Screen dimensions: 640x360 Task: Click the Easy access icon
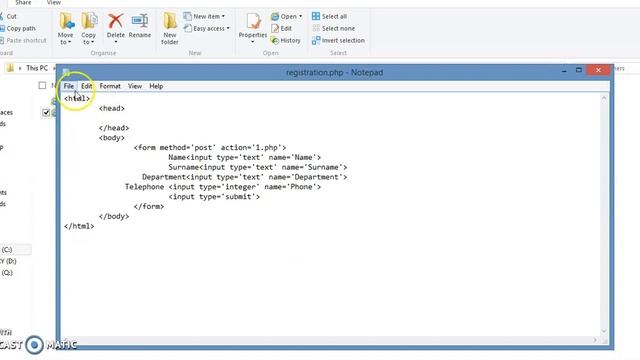click(x=187, y=28)
